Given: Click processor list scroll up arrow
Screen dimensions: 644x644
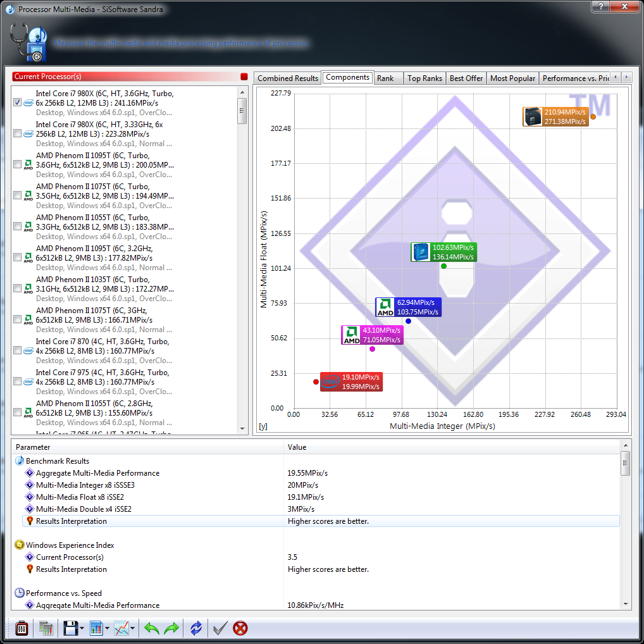Looking at the screenshot, I should [x=242, y=92].
